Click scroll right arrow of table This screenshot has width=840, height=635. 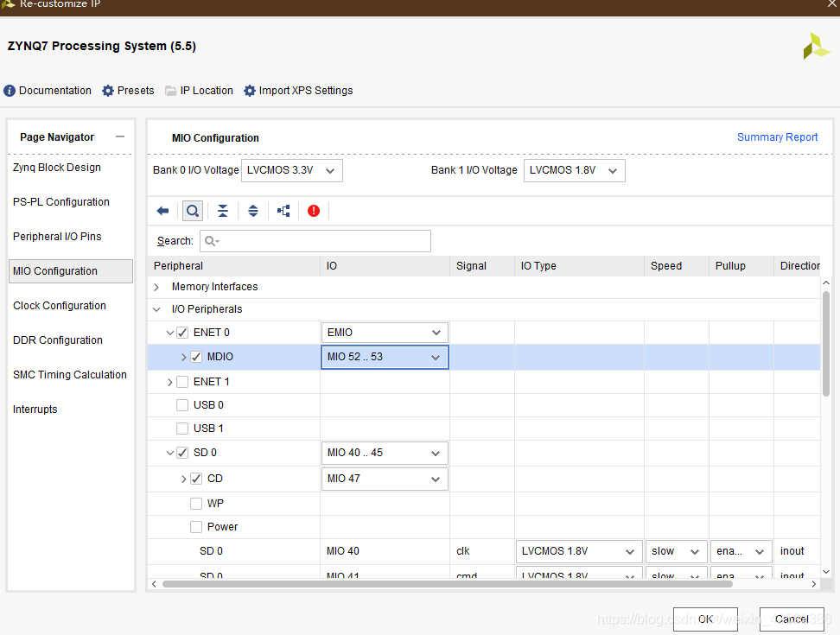[x=814, y=584]
